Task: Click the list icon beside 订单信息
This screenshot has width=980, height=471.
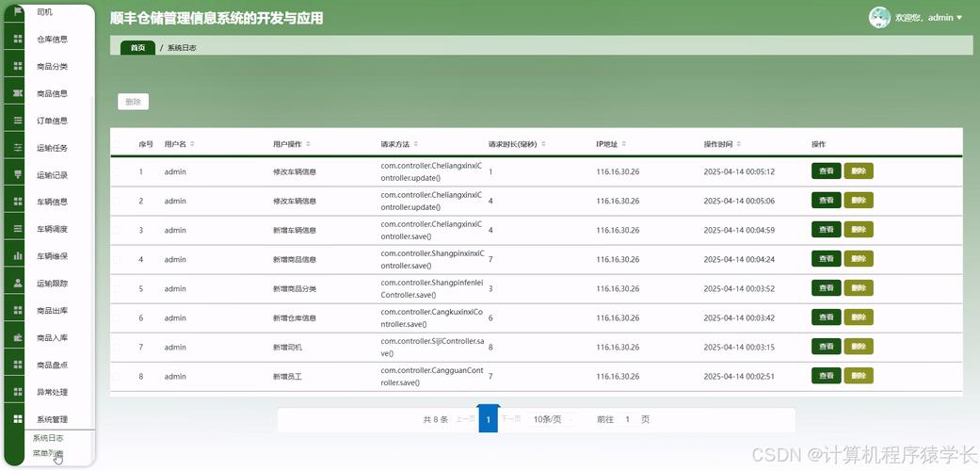Action: (18, 121)
